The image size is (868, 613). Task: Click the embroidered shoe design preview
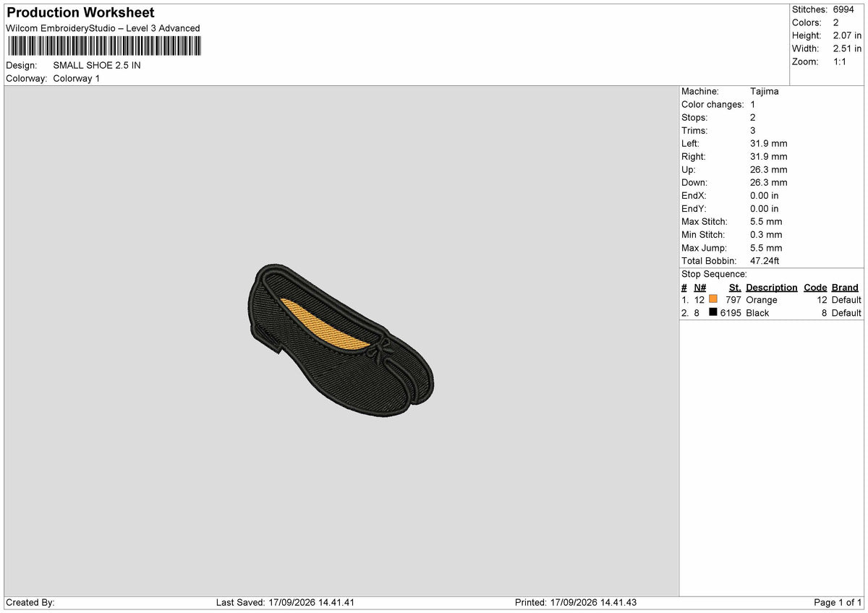[x=340, y=341]
